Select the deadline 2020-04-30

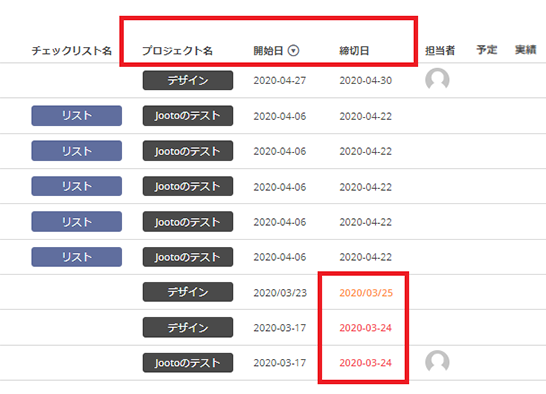click(366, 81)
